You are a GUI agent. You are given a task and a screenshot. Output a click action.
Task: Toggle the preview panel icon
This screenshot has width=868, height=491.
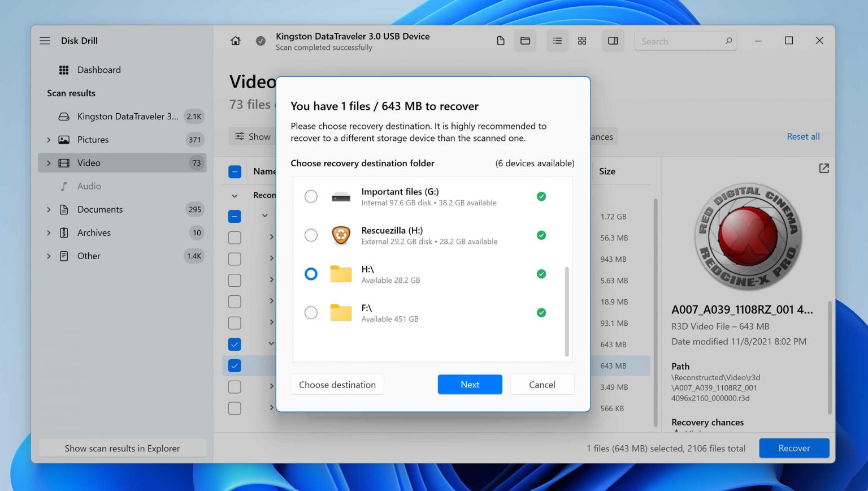tap(613, 41)
